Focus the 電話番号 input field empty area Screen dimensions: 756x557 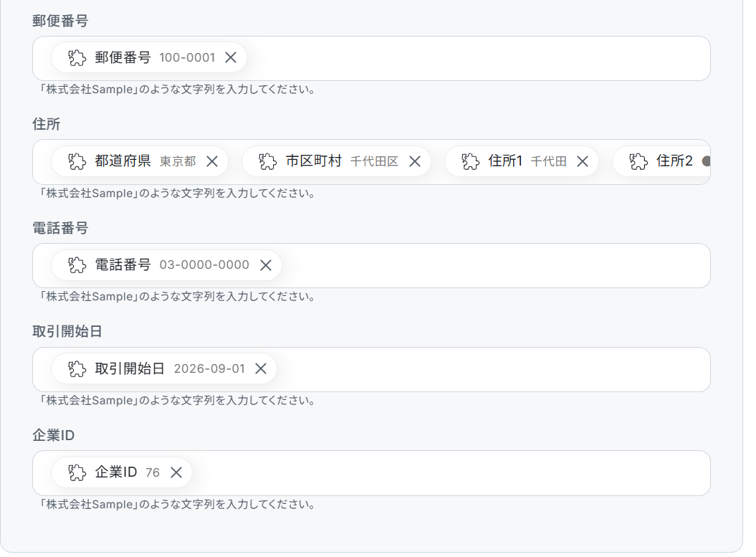tap(494, 266)
